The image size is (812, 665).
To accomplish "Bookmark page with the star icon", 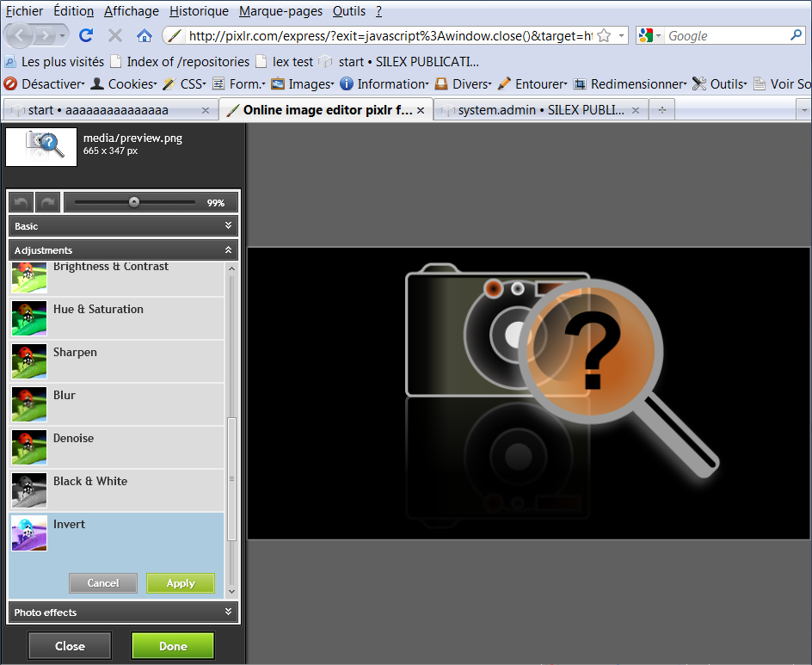I will [x=604, y=35].
